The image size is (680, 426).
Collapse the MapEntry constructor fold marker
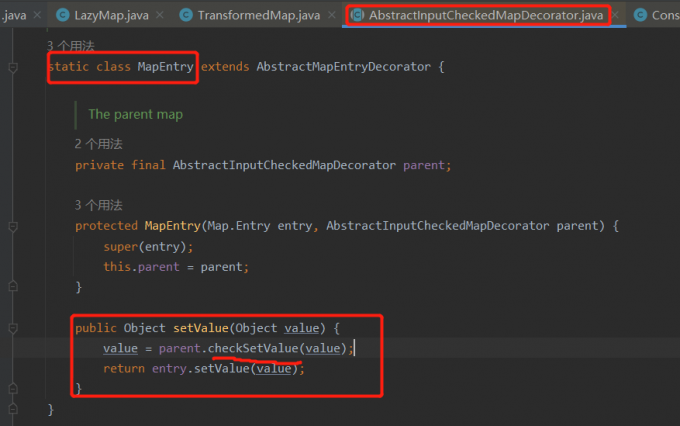13,226
